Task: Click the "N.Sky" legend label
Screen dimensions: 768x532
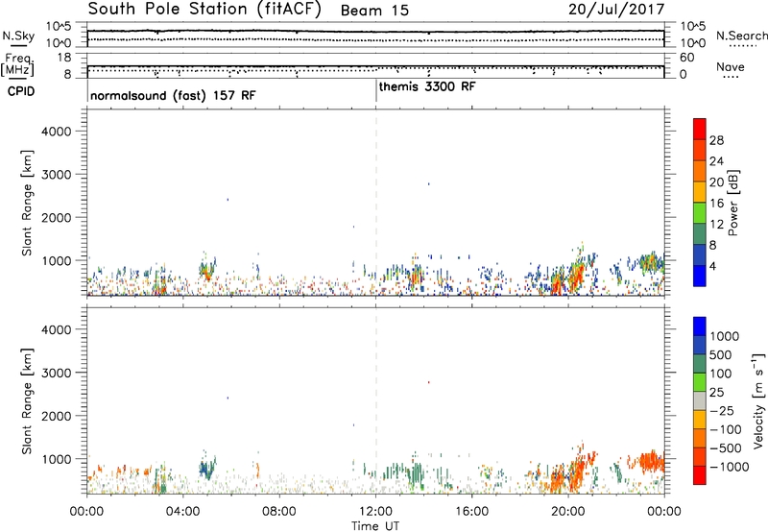Action: [18, 36]
